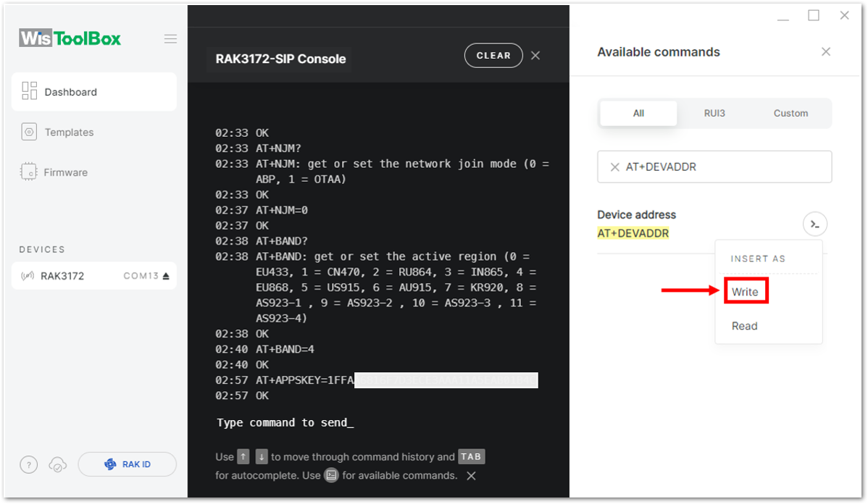Click the Templates icon
Screen dimensions: 868x504
pyautogui.click(x=29, y=132)
